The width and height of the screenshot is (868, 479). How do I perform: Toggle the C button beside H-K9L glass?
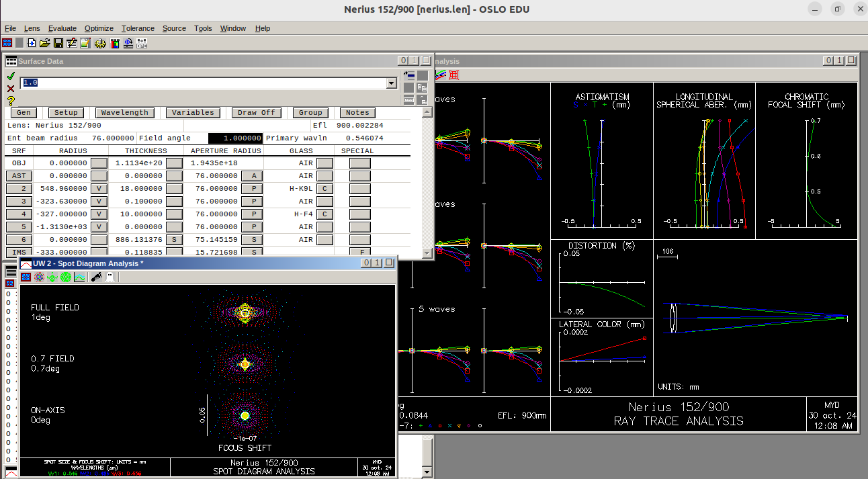tap(324, 189)
